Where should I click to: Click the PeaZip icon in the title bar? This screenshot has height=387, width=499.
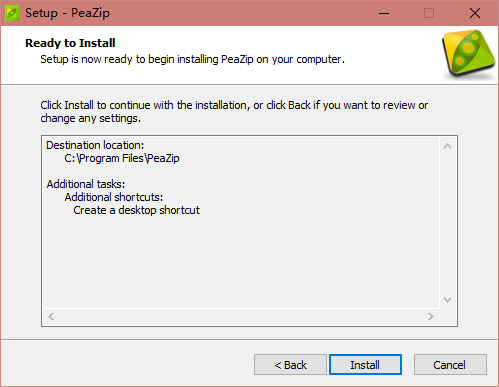(12, 13)
